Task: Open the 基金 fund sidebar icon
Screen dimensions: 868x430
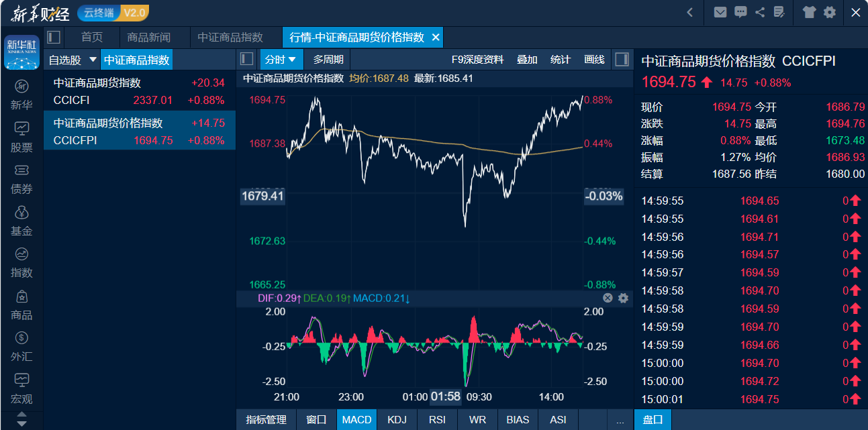Action: [x=21, y=221]
